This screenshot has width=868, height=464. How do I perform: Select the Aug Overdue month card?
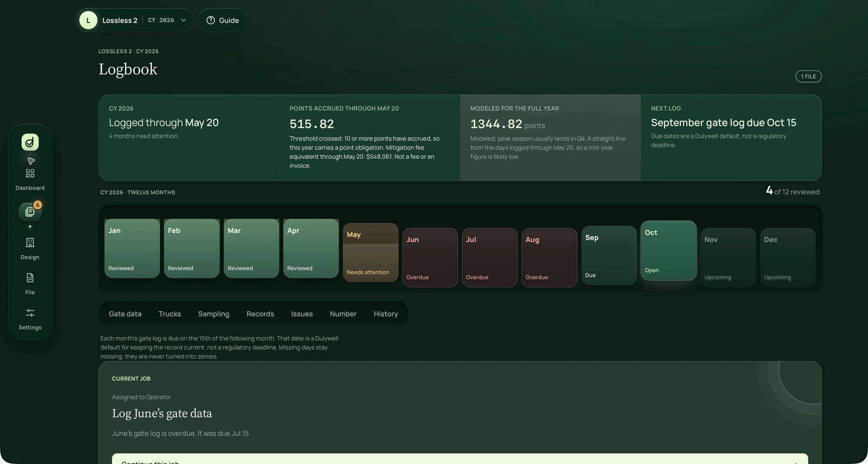tap(549, 258)
